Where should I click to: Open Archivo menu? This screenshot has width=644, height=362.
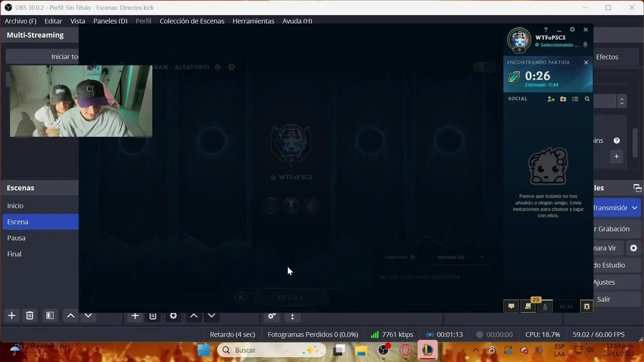tap(21, 21)
